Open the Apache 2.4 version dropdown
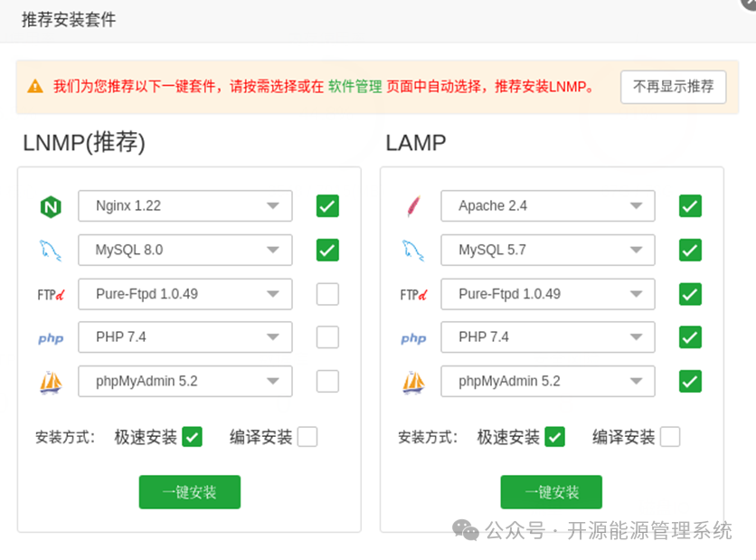Viewport: 756px width, 560px height. pos(548,206)
